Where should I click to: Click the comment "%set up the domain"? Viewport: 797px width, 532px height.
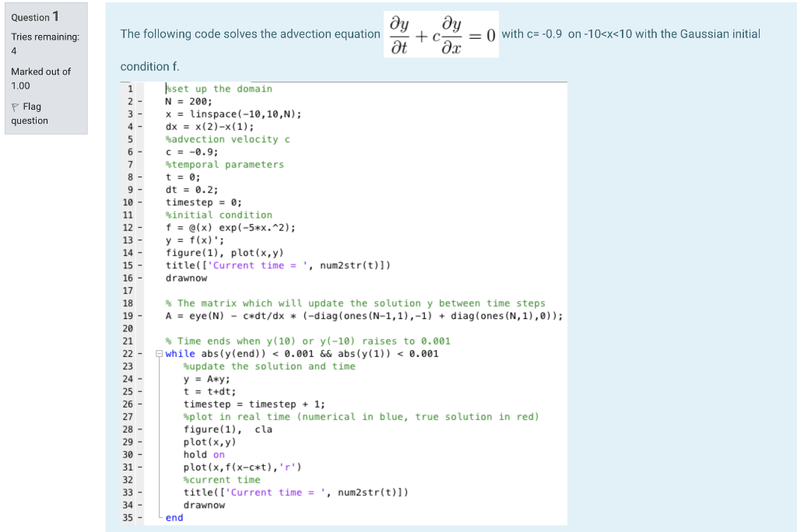tap(219, 89)
